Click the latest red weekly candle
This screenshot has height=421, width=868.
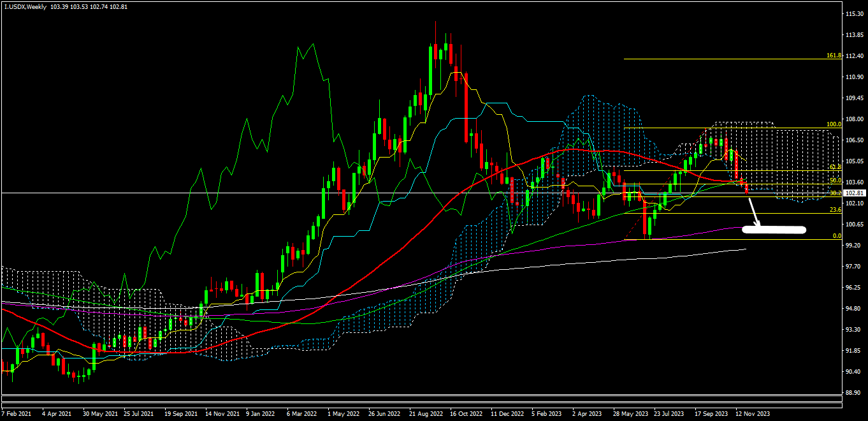[746, 187]
